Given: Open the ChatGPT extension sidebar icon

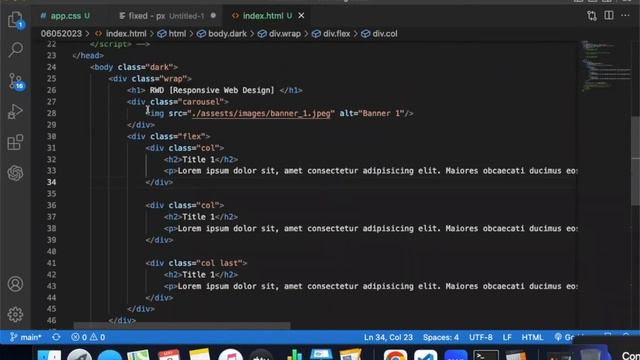Looking at the screenshot, I should tap(16, 173).
